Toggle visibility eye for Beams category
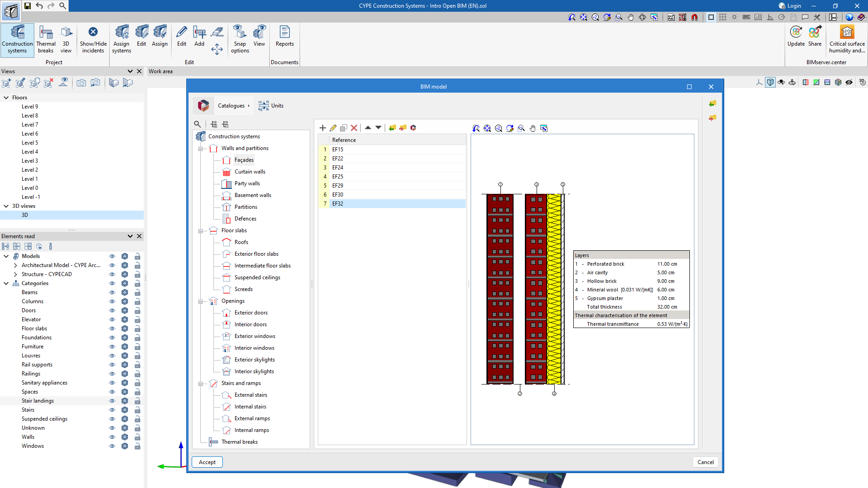The image size is (868, 488). (x=112, y=292)
